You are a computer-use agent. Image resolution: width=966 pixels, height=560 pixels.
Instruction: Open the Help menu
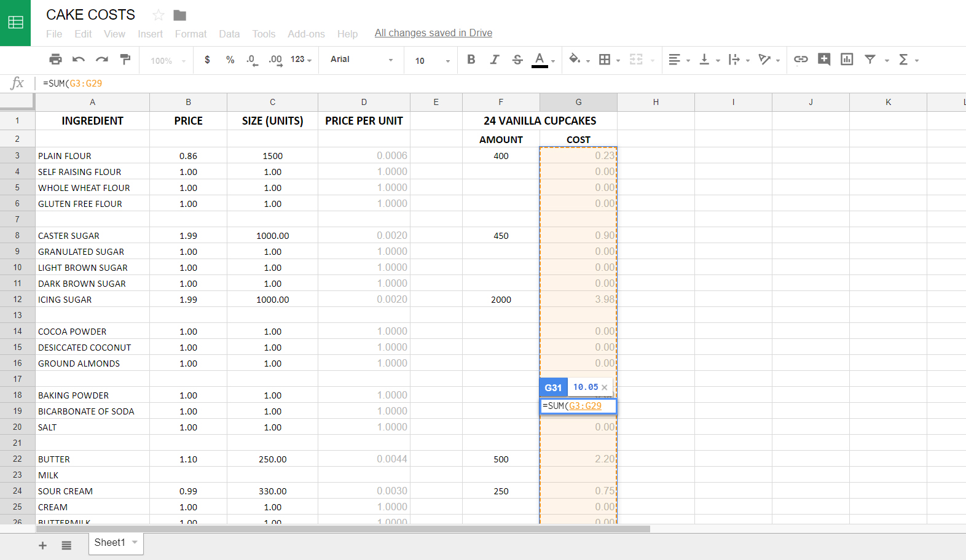347,34
